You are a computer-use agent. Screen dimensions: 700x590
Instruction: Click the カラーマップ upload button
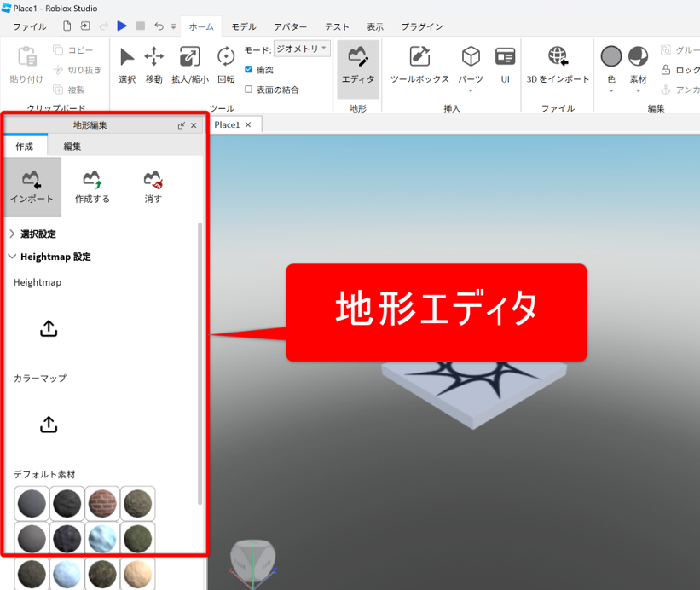point(49,424)
